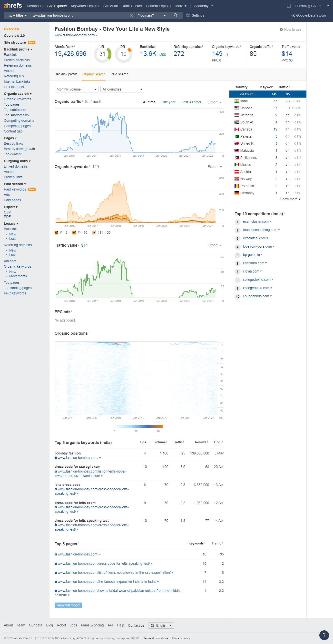Toggle the #11–100 positions checkbox
This screenshot has width=333, height=644.
tap(94, 232)
